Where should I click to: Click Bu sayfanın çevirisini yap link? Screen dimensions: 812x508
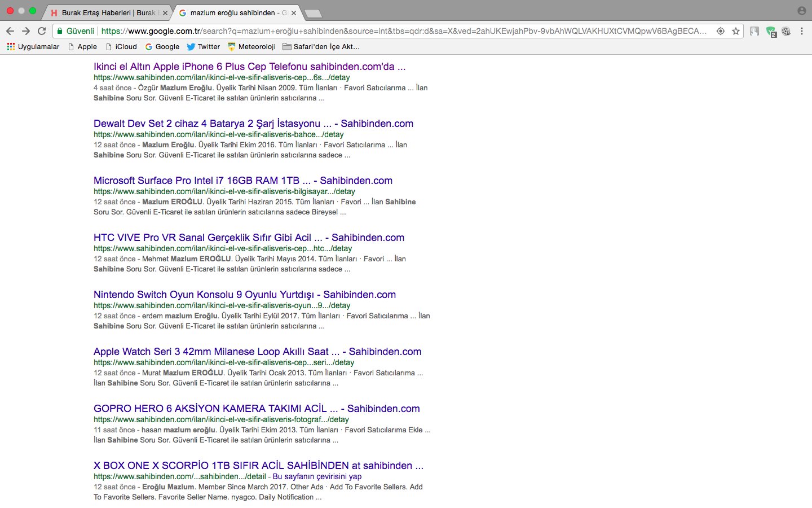tap(317, 476)
